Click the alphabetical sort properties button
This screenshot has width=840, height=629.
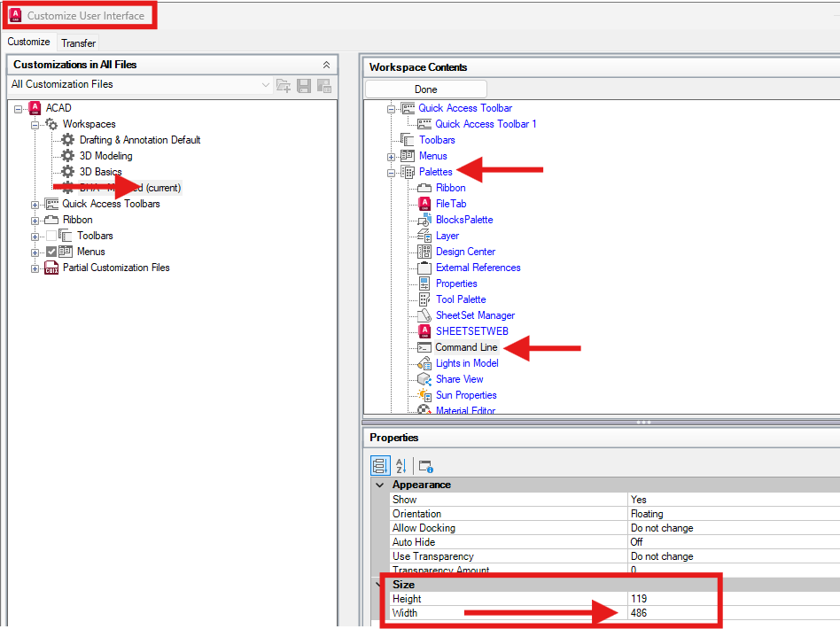pyautogui.click(x=401, y=466)
